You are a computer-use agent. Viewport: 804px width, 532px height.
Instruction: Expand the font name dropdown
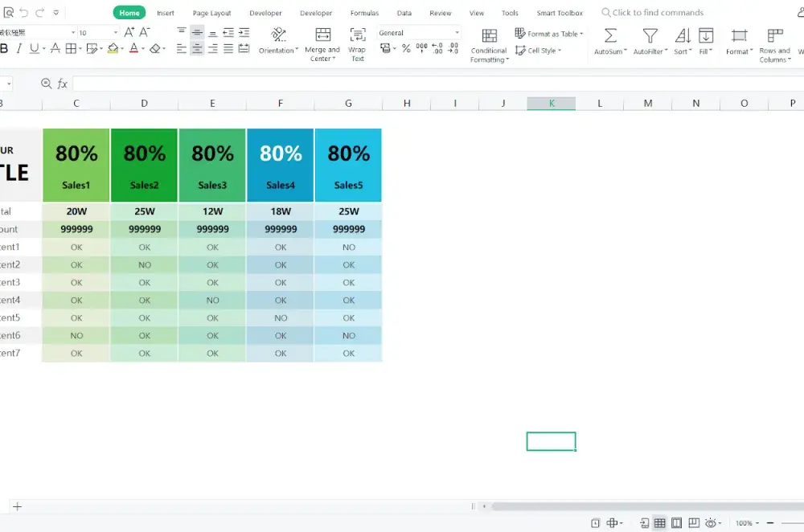click(x=73, y=32)
